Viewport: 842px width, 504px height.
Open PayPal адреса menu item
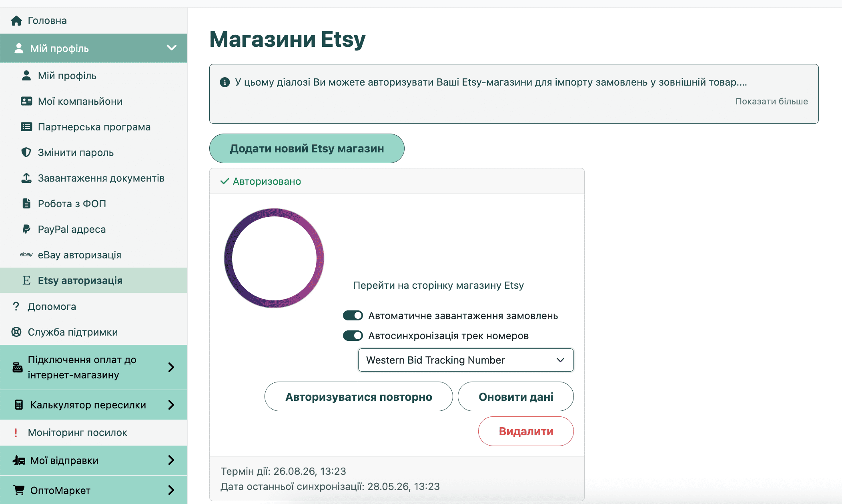[x=94, y=229]
